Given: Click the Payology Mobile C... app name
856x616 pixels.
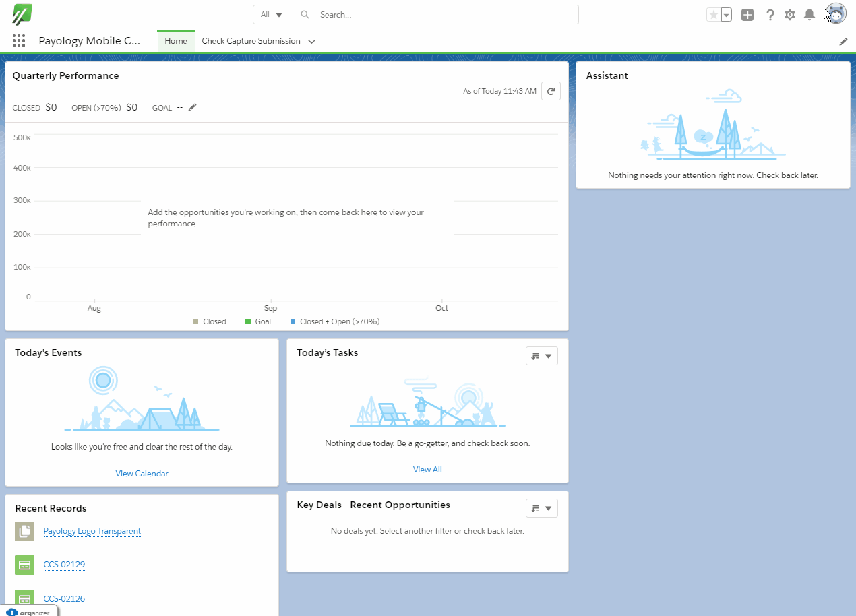Looking at the screenshot, I should (x=90, y=41).
